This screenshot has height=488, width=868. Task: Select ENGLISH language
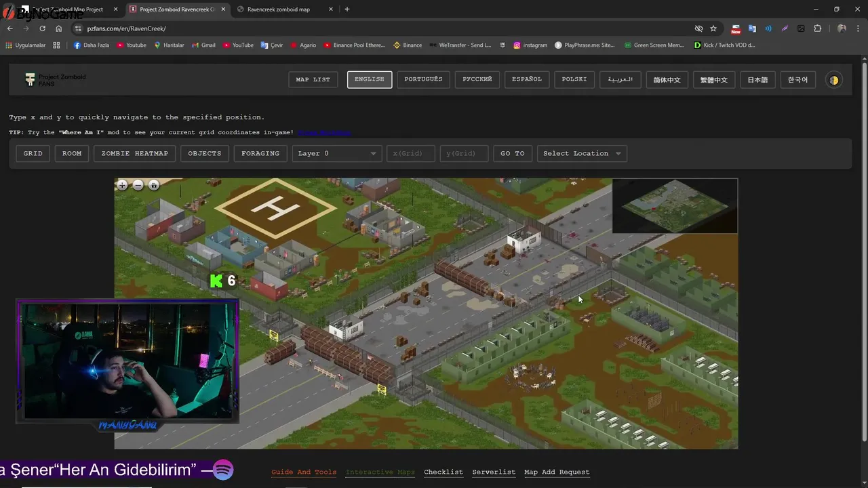pyautogui.click(x=370, y=80)
